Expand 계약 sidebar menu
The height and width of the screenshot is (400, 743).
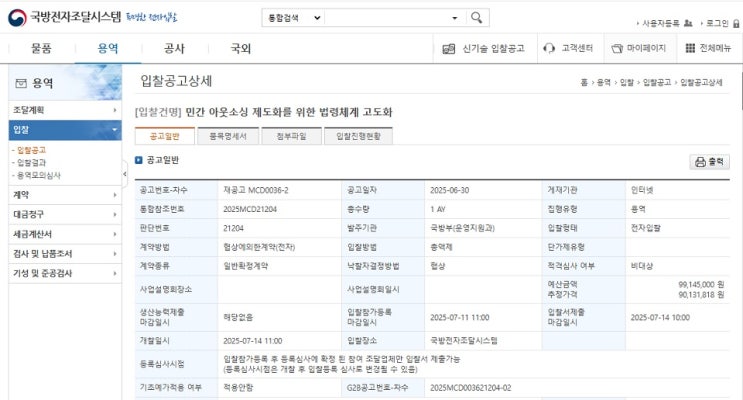tap(65, 195)
